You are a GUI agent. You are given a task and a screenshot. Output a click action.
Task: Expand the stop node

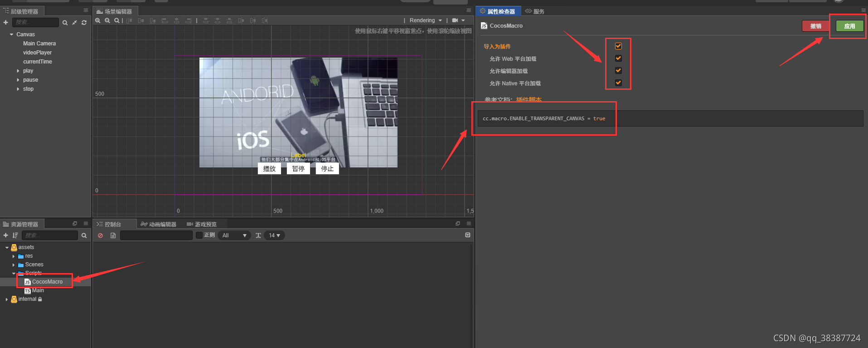pos(18,89)
